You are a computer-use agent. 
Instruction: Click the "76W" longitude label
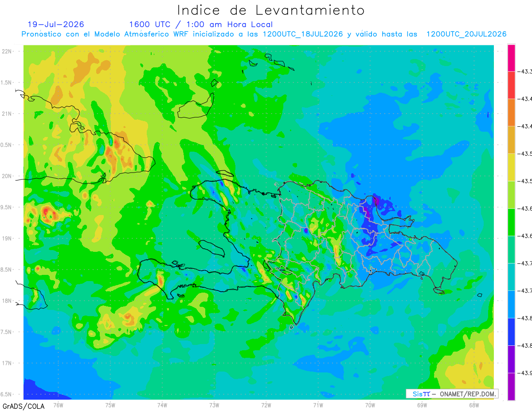[x=58, y=404]
